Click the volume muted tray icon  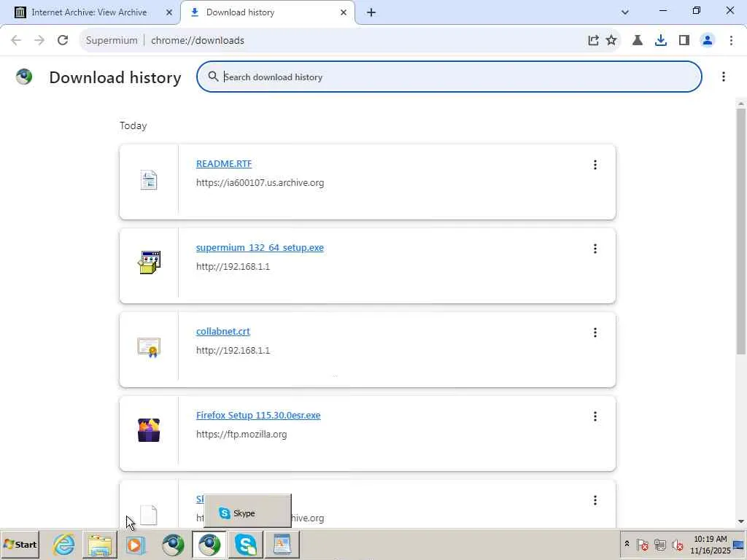point(678,544)
